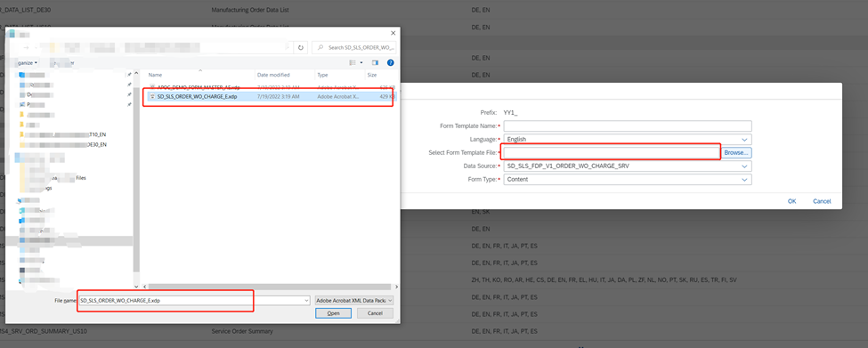Close the file dialog window
The image size is (868, 348).
(393, 34)
